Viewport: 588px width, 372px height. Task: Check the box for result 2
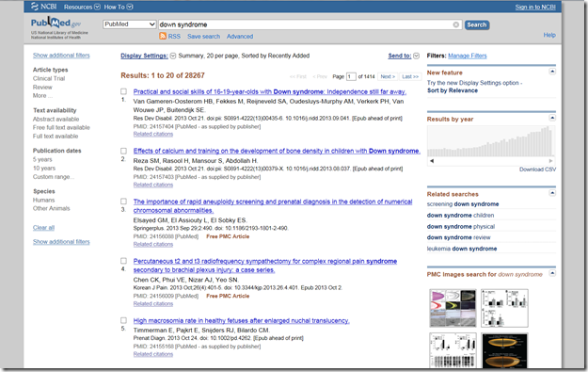[124, 151]
